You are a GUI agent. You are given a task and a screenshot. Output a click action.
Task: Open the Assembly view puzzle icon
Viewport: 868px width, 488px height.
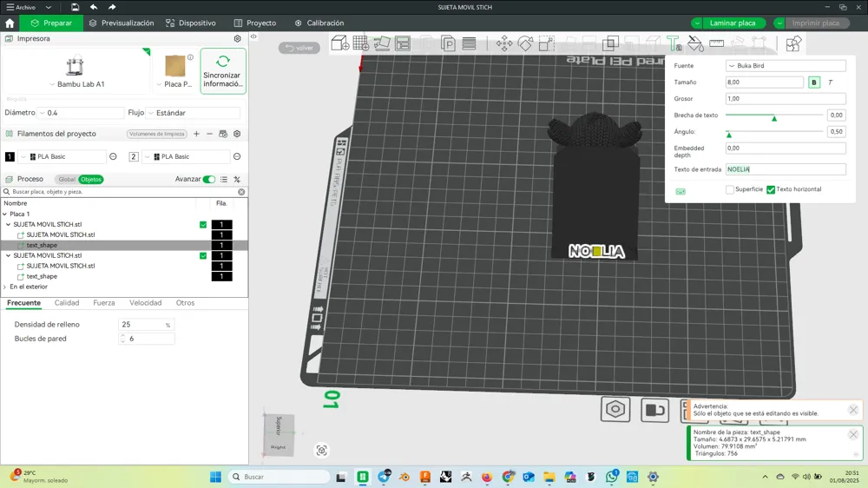[793, 43]
